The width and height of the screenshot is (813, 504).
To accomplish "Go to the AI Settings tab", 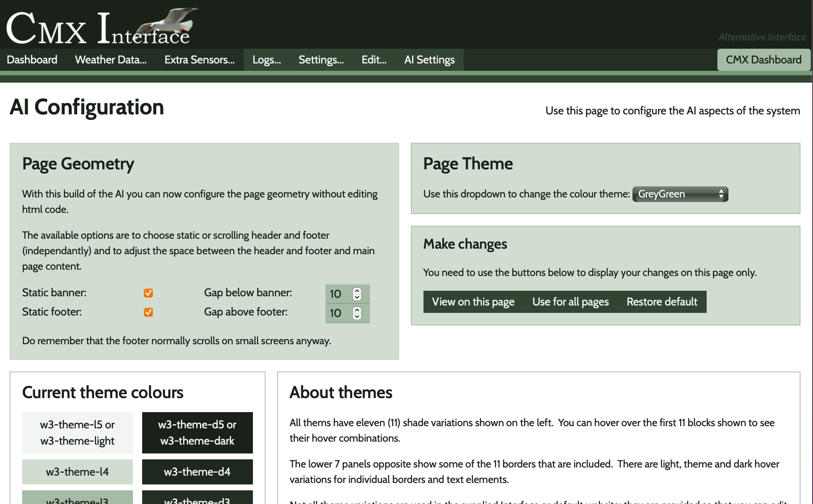I will coord(429,60).
